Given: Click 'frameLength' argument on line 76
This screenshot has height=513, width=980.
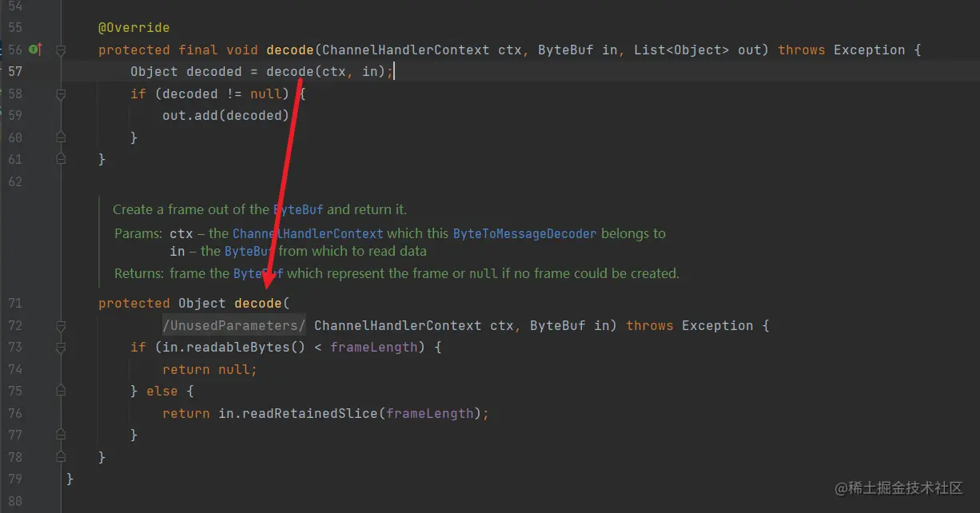Looking at the screenshot, I should 430,413.
